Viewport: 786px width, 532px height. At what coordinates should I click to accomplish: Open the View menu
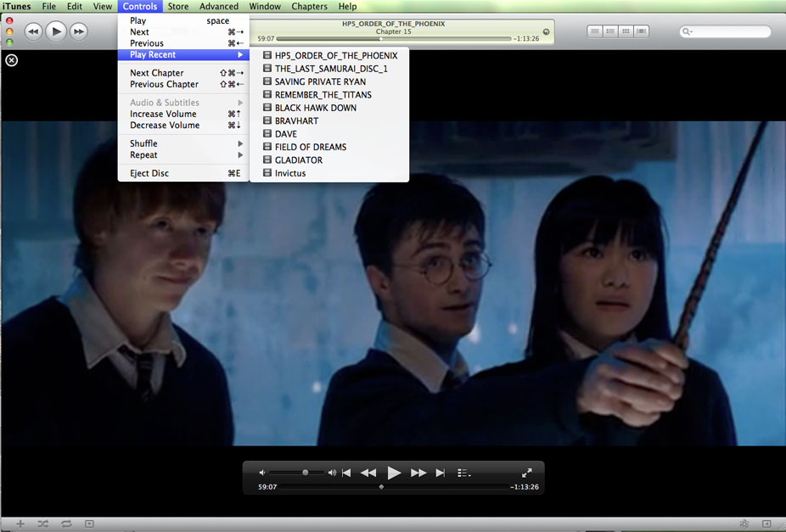point(102,7)
